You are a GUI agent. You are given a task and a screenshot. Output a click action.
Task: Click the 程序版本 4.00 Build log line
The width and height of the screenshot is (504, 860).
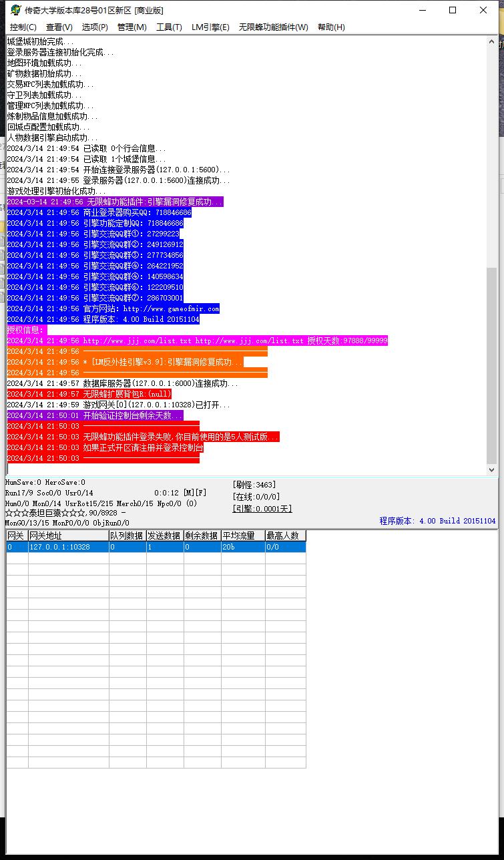pyautogui.click(x=103, y=319)
